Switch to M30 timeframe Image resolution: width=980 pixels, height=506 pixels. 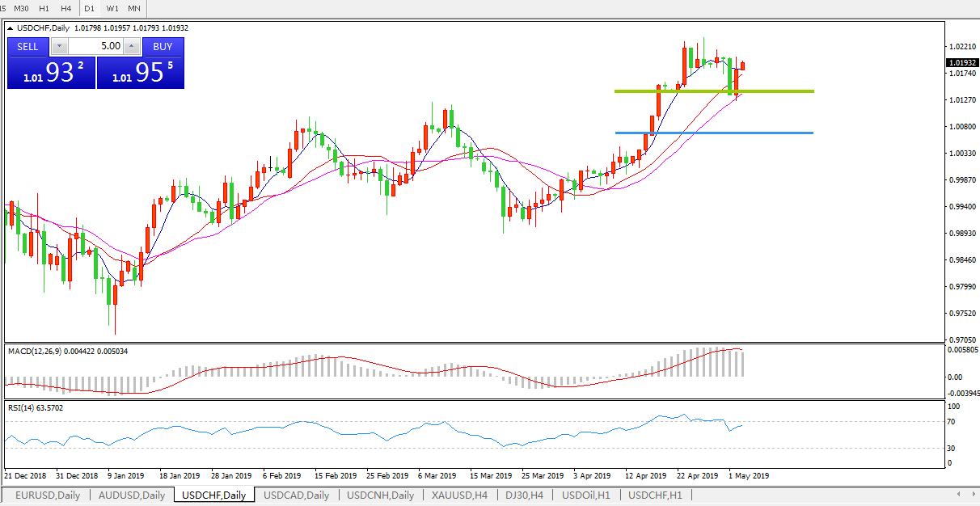(x=21, y=8)
